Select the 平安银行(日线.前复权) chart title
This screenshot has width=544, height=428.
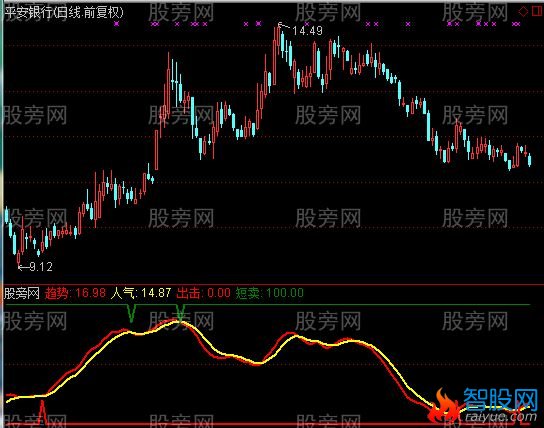click(x=65, y=13)
